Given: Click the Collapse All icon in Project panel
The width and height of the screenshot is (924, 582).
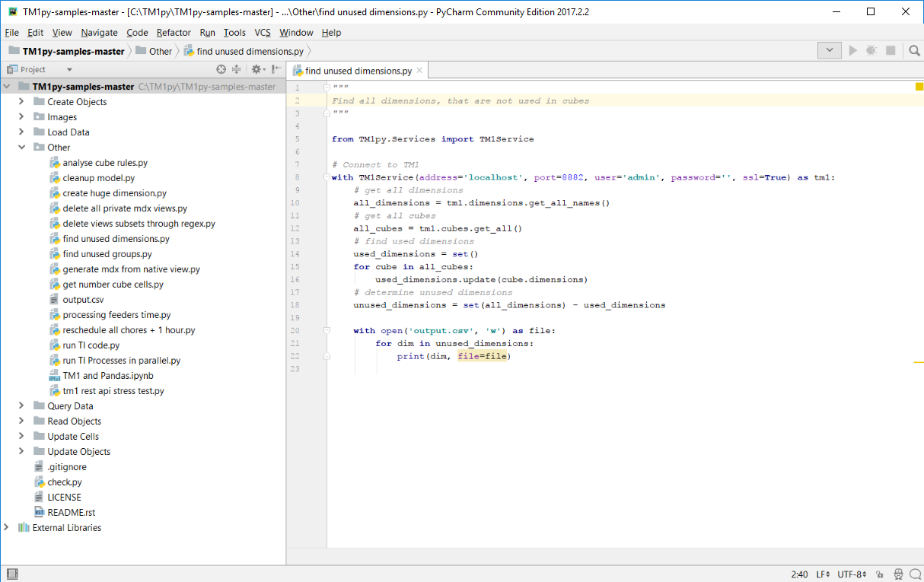Looking at the screenshot, I should [237, 69].
